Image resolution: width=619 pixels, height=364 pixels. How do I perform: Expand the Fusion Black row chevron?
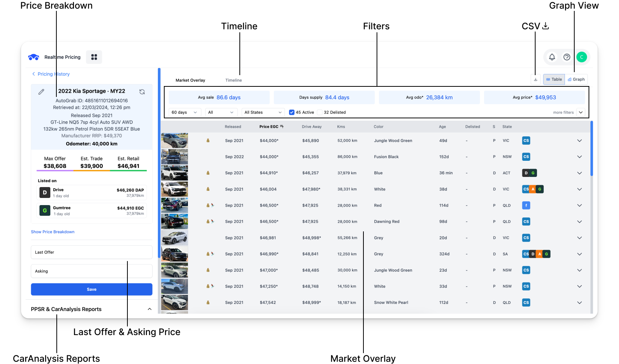580,157
